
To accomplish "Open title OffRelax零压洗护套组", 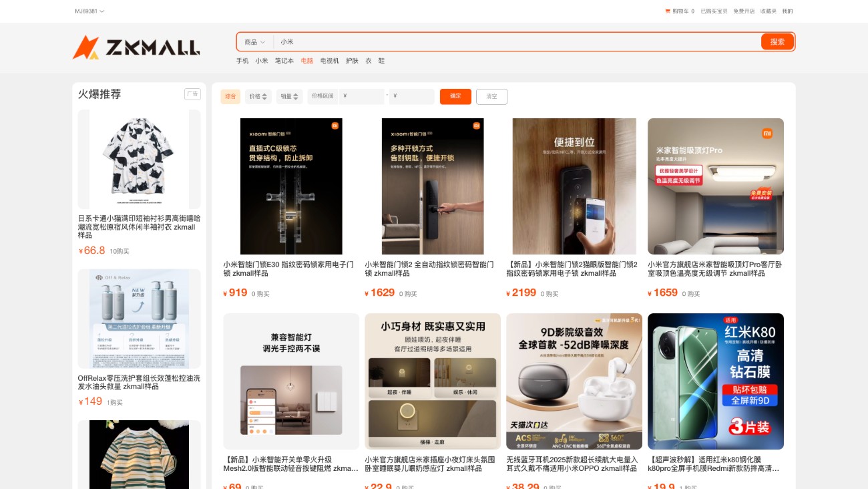I will [x=139, y=382].
